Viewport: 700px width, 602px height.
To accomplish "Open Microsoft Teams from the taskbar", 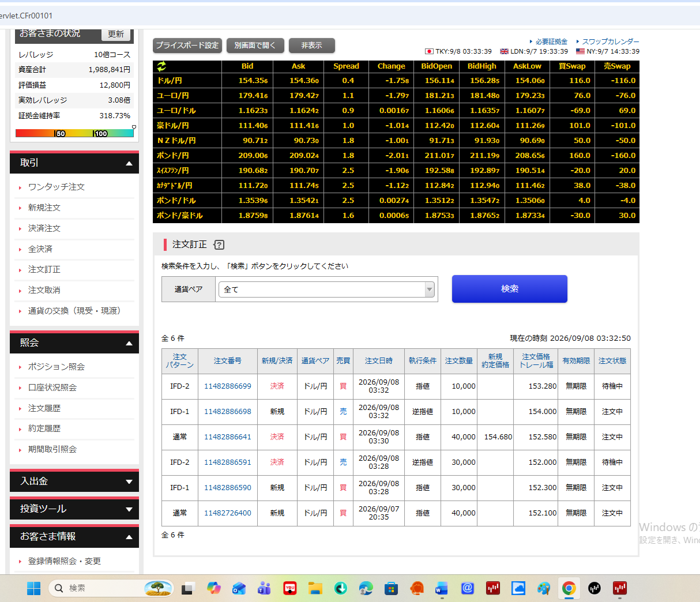I will click(264, 588).
